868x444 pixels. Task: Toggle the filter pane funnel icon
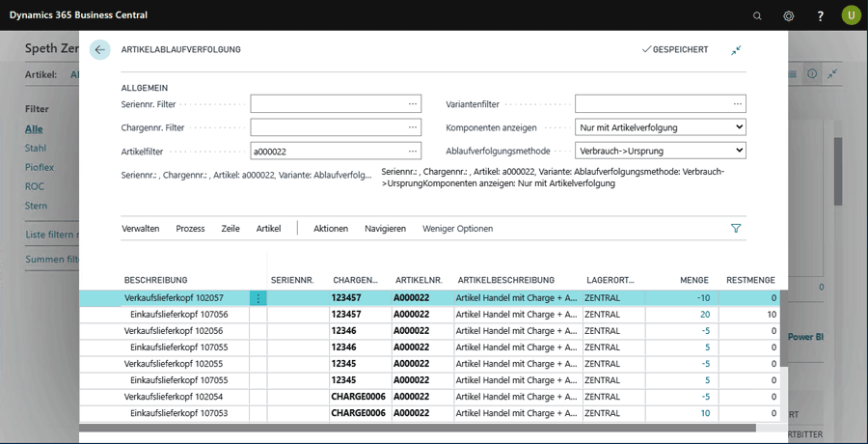tap(736, 229)
